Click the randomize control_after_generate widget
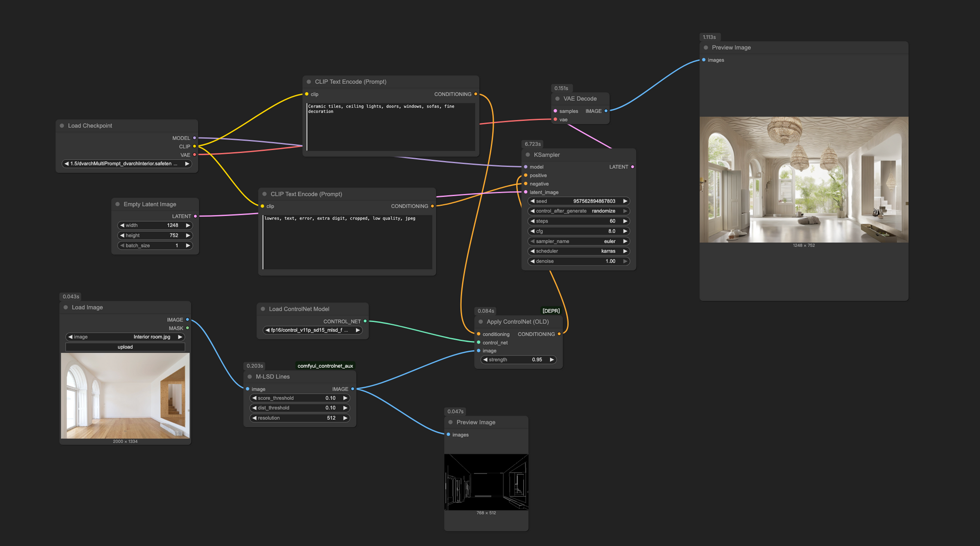980x546 pixels. pos(578,211)
